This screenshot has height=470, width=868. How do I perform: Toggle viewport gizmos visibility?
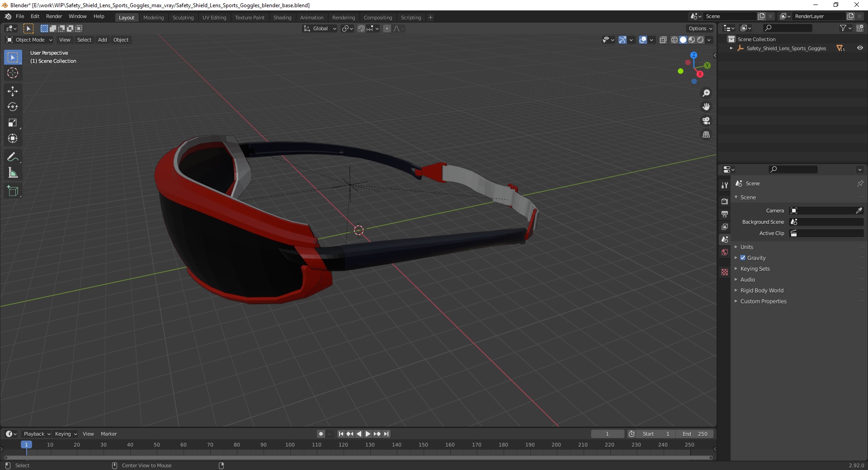click(623, 40)
